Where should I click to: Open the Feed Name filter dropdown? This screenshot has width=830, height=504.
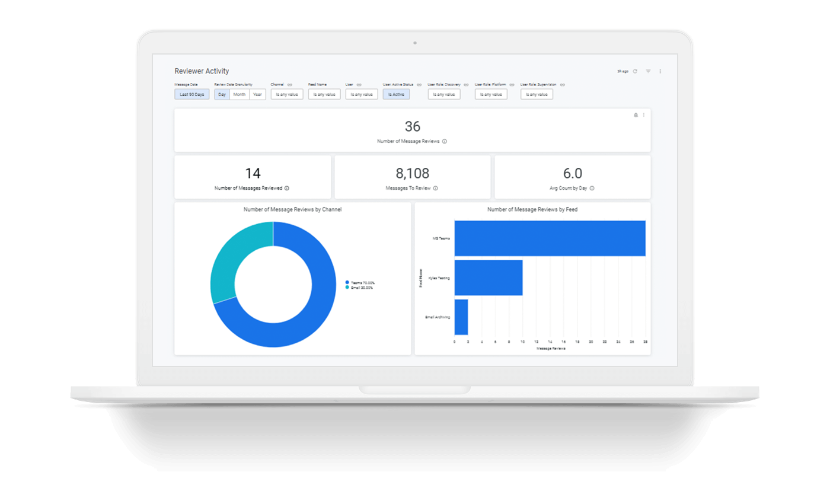point(324,94)
